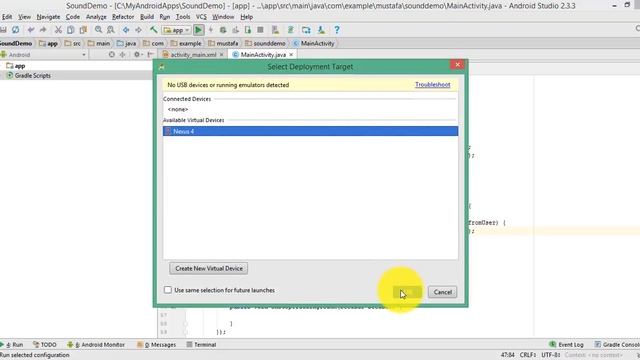The height and width of the screenshot is (360, 640).
Task: Apply changes with the lightning bolt icon
Action: pos(211,30)
